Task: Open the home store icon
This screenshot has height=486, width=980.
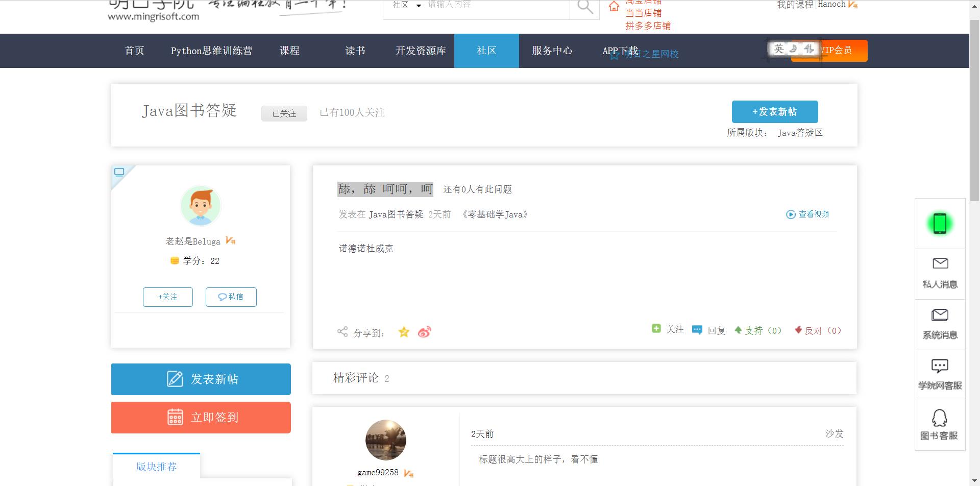Action: (x=614, y=6)
